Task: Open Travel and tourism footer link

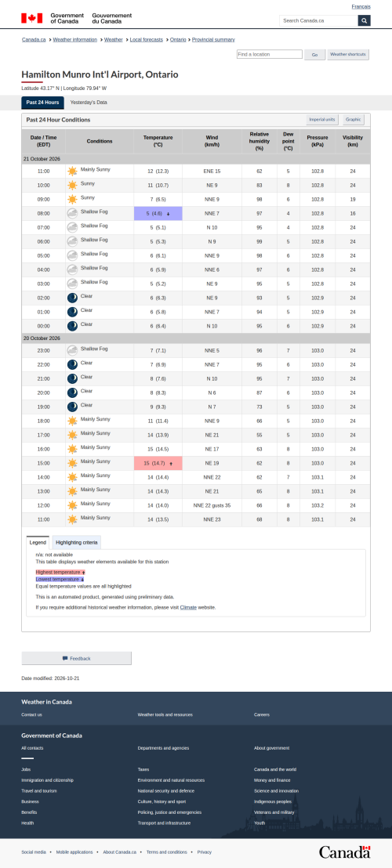Action: click(38, 791)
